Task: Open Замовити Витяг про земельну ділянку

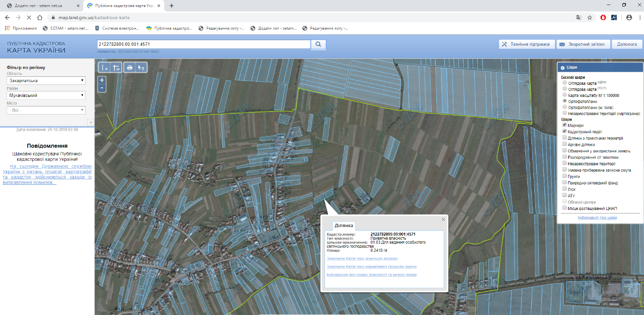Action: pos(362,258)
